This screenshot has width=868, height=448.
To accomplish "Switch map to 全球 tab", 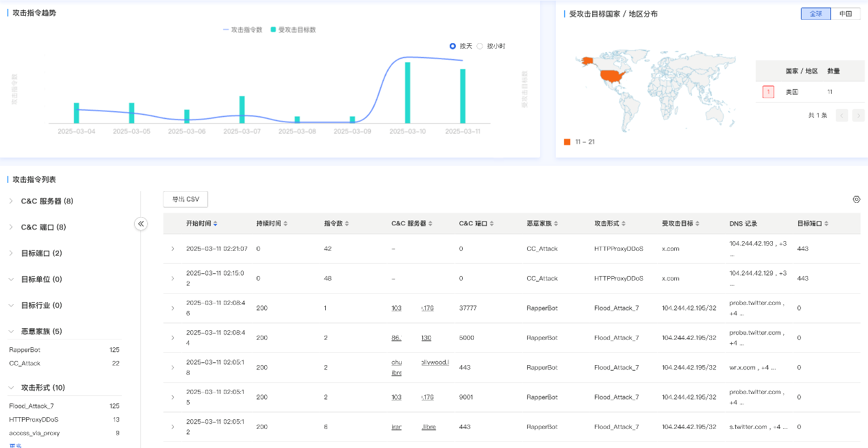I will coord(816,14).
